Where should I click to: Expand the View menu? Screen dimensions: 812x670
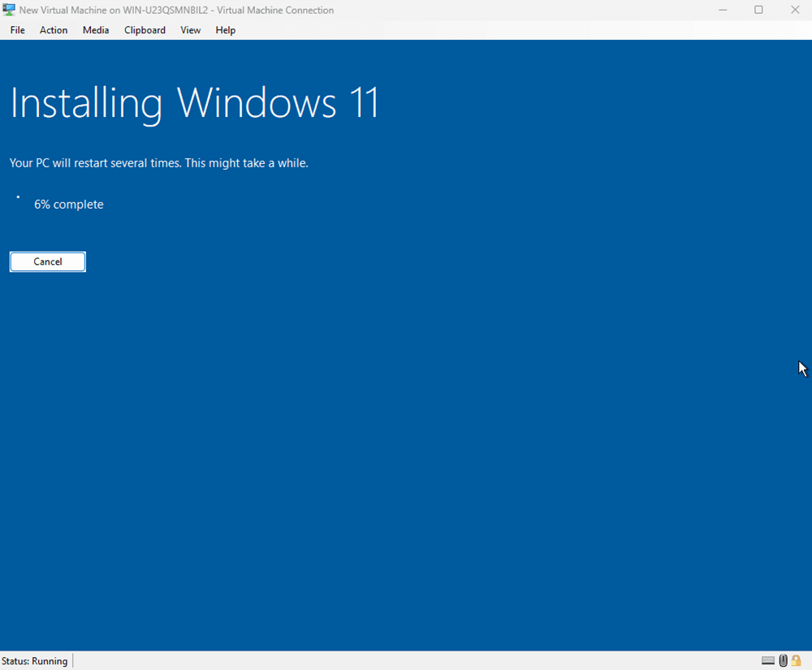[190, 30]
